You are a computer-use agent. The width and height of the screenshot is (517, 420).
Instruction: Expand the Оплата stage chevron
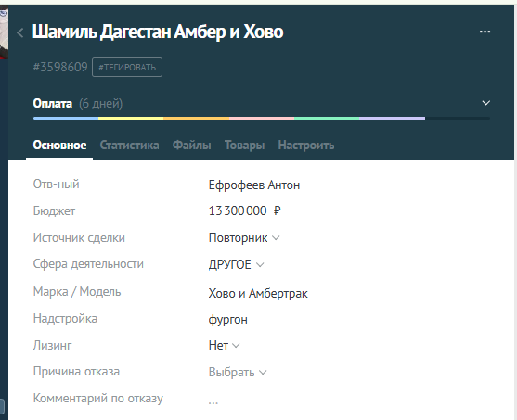(x=485, y=103)
